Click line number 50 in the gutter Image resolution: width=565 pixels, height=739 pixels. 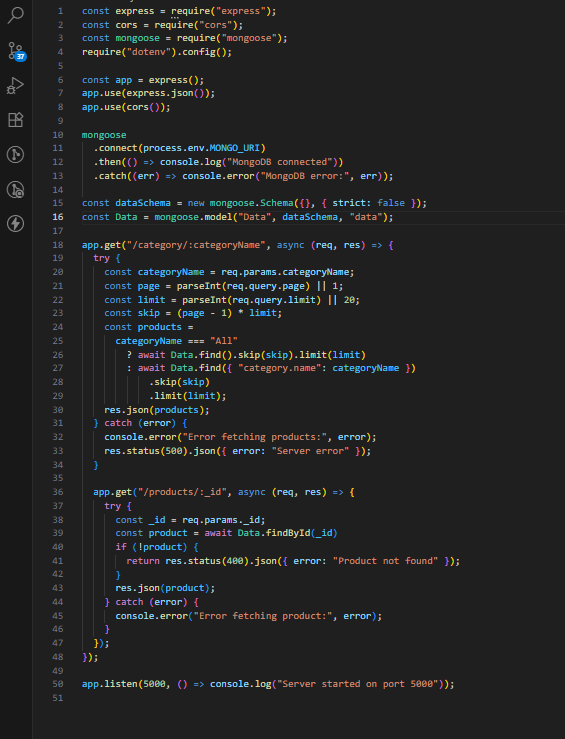pos(57,684)
